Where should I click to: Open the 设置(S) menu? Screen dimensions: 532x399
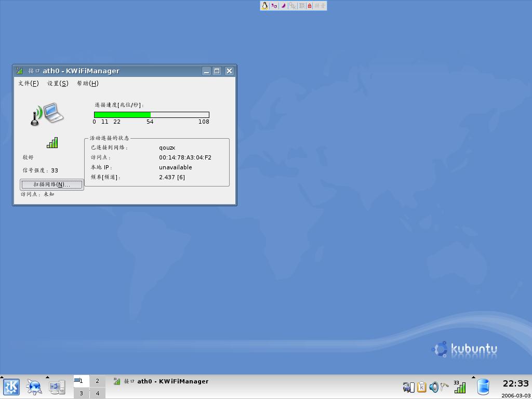[x=58, y=84]
